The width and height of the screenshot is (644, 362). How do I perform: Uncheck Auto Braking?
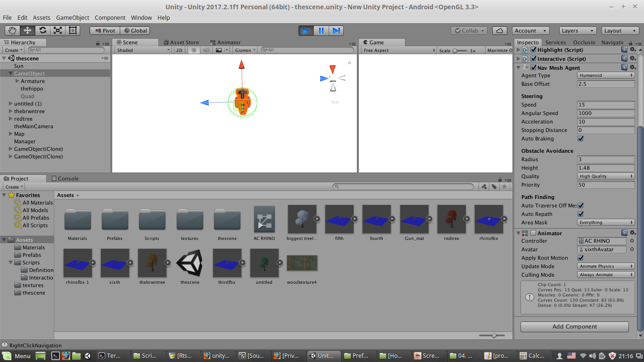click(580, 139)
